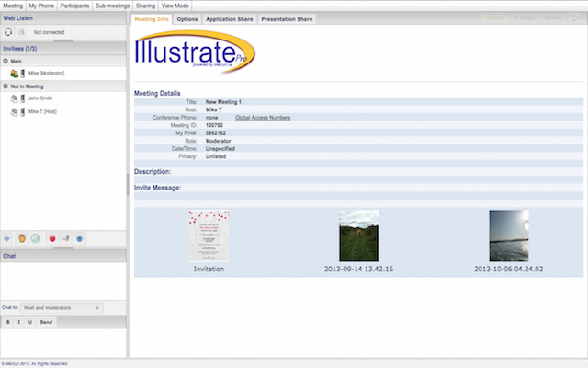Screen dimensions: 588x368
Task: Open the My Phone menu
Action: [41, 6]
